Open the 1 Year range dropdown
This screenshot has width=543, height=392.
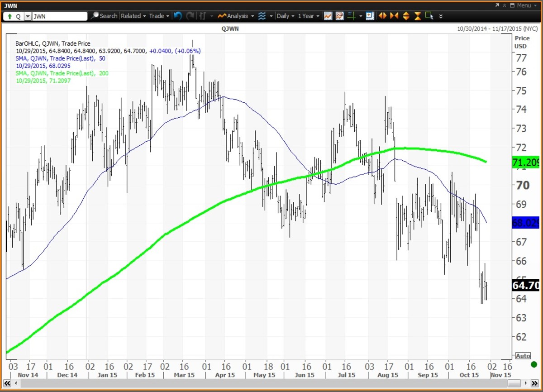[308, 16]
